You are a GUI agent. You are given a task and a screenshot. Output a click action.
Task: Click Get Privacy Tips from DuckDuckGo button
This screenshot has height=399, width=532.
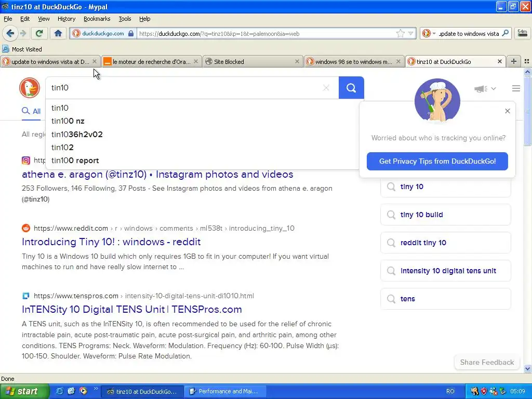(437, 161)
